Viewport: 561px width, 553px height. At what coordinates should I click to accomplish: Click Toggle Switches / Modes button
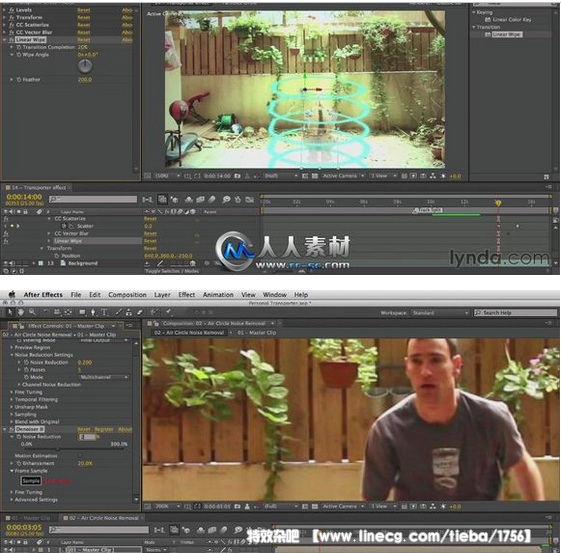[172, 271]
